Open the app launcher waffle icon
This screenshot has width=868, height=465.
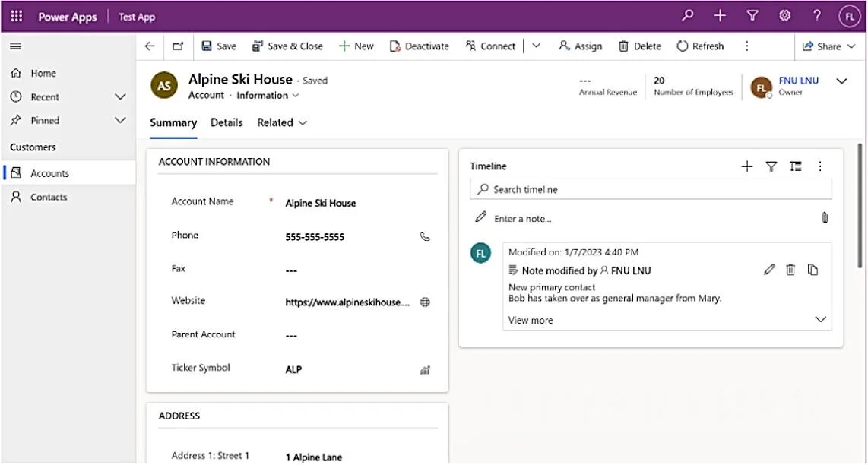[17, 16]
